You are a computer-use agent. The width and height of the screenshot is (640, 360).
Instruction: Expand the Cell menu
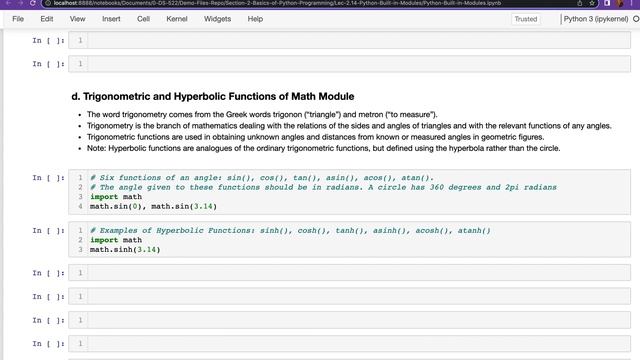click(143, 19)
